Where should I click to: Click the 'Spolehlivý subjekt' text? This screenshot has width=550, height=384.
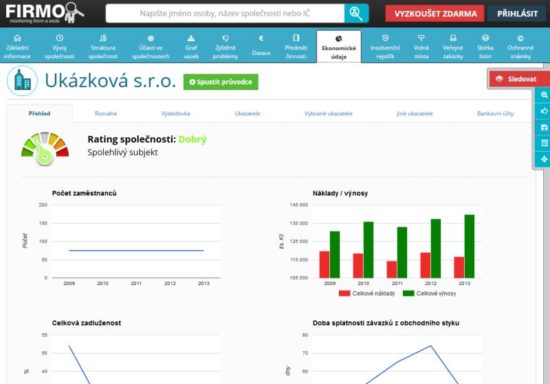click(122, 152)
